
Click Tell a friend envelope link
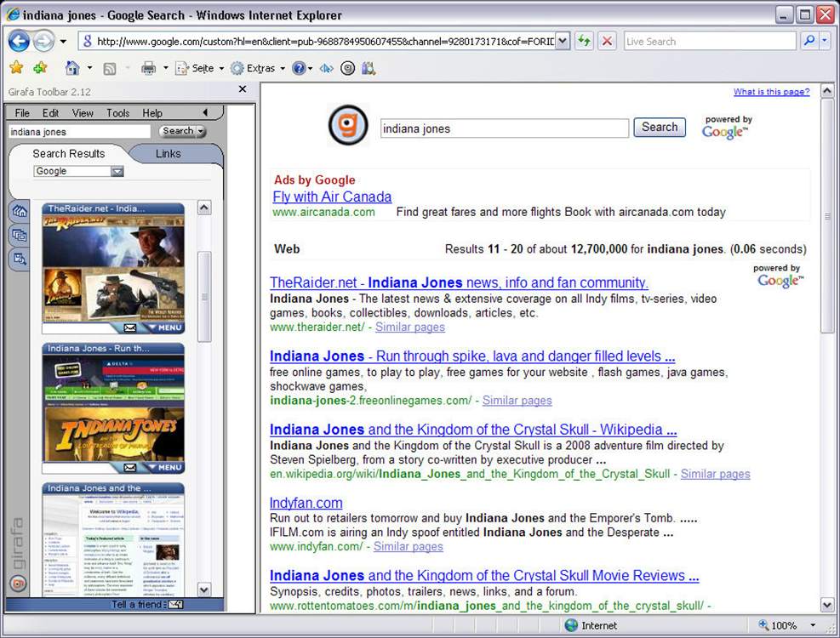point(146,604)
